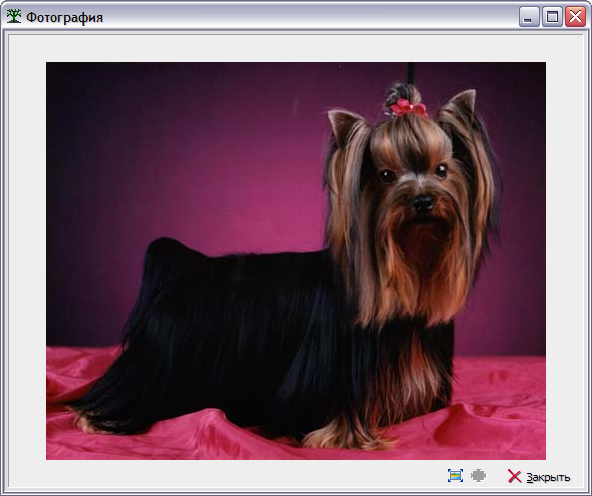Click the red X beside Закрыть

point(514,476)
